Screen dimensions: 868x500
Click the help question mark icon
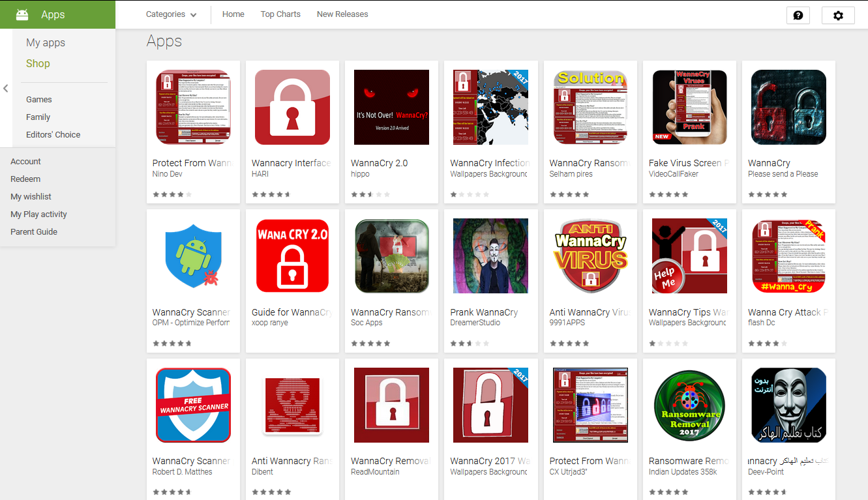point(798,15)
